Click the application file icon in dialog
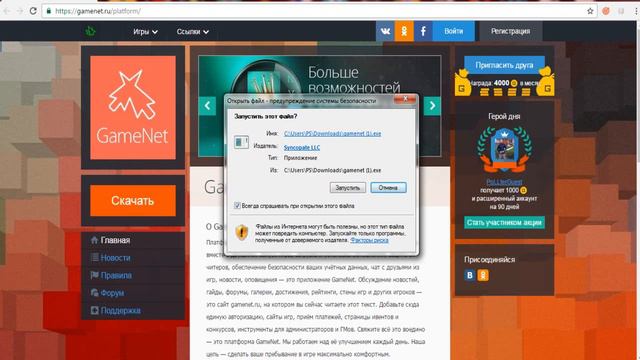 tap(241, 142)
